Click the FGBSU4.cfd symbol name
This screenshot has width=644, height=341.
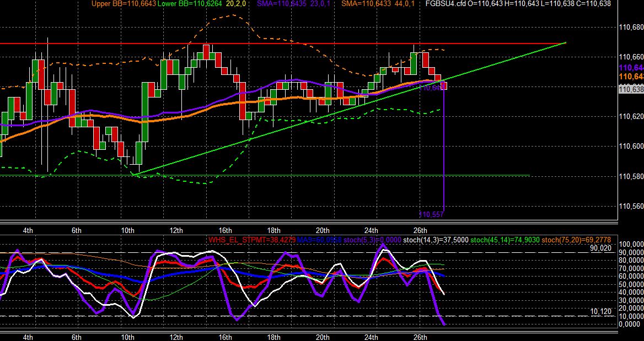446,4
